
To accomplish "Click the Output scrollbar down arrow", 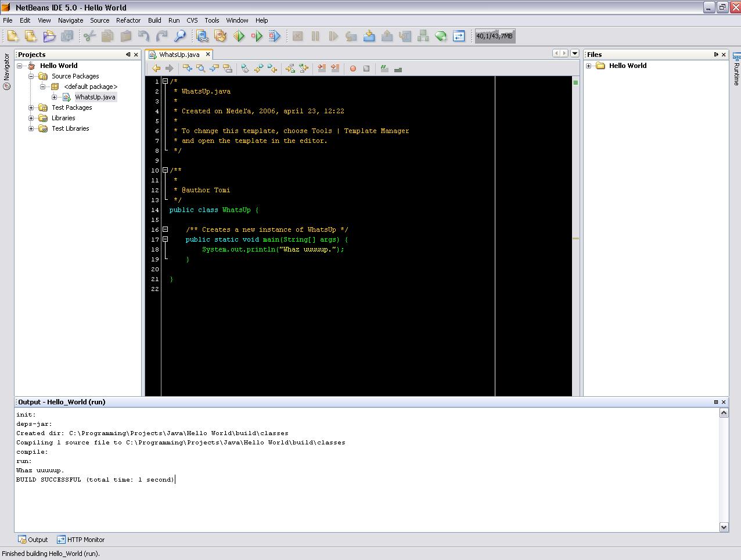I will tap(724, 527).
